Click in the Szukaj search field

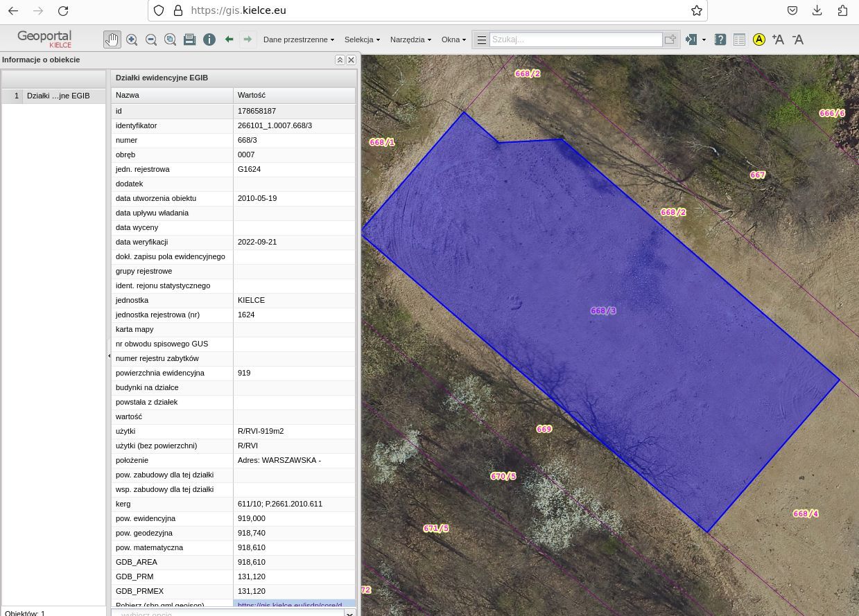(576, 39)
